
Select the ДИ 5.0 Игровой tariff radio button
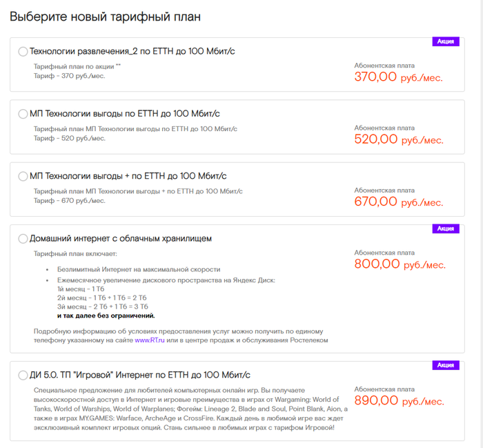click(x=23, y=376)
